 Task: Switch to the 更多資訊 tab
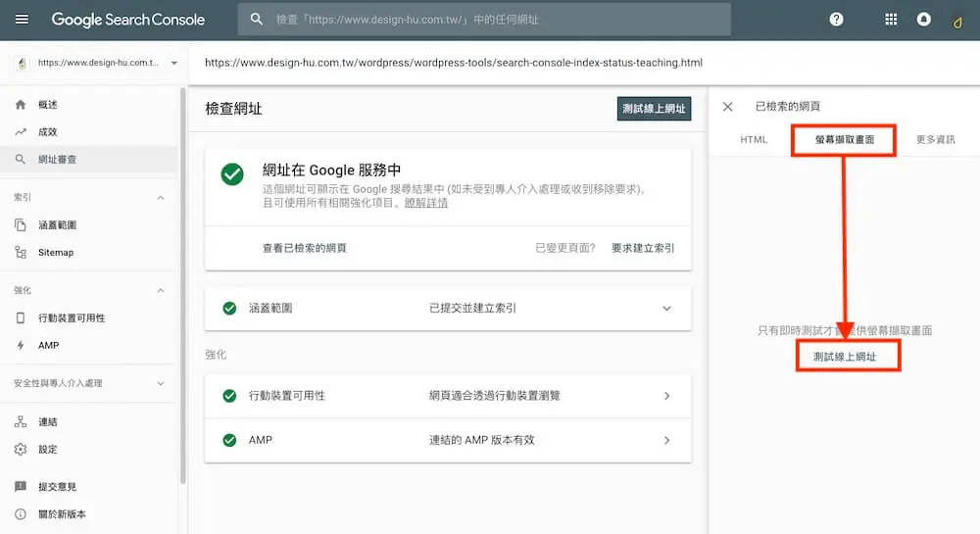click(936, 139)
